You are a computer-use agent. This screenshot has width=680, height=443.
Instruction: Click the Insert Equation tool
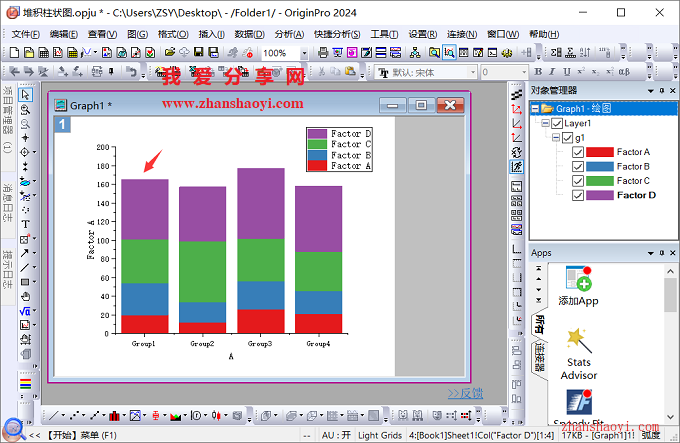click(x=25, y=311)
